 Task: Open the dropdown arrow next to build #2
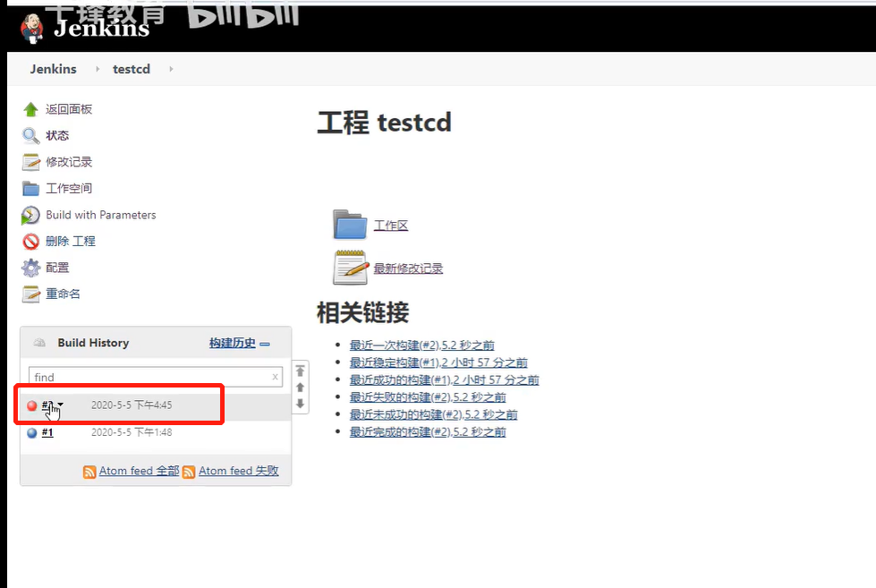click(x=60, y=405)
